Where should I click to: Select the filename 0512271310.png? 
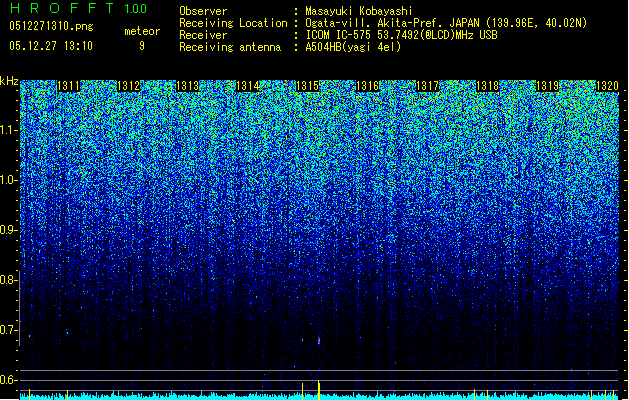coord(51,26)
